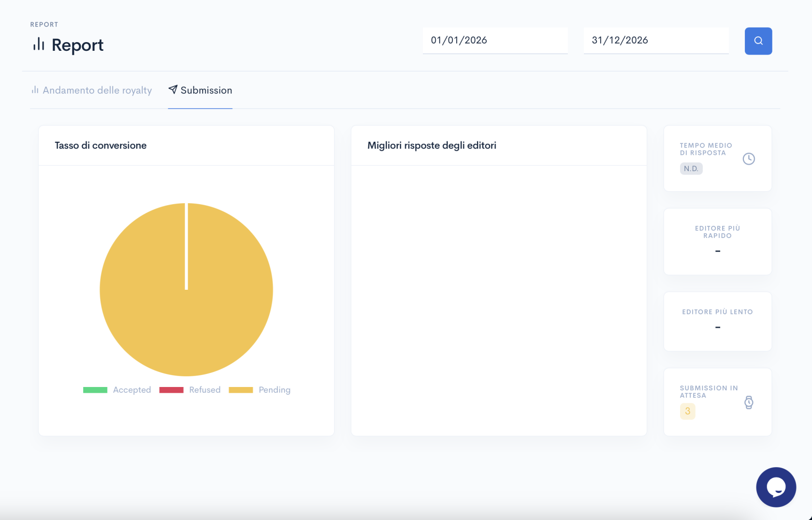Click the bar chart icon on royalty tab
Image resolution: width=812 pixels, height=520 pixels.
pos(35,90)
